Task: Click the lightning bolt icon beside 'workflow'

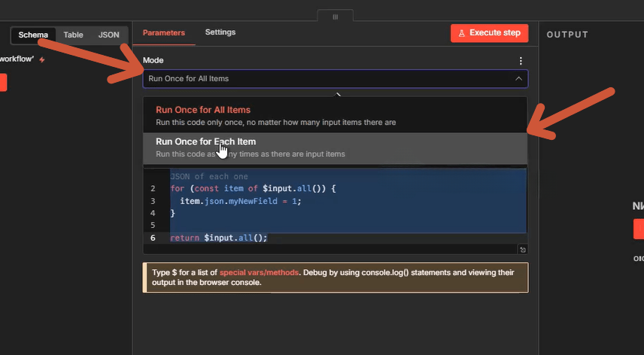Action: click(42, 59)
